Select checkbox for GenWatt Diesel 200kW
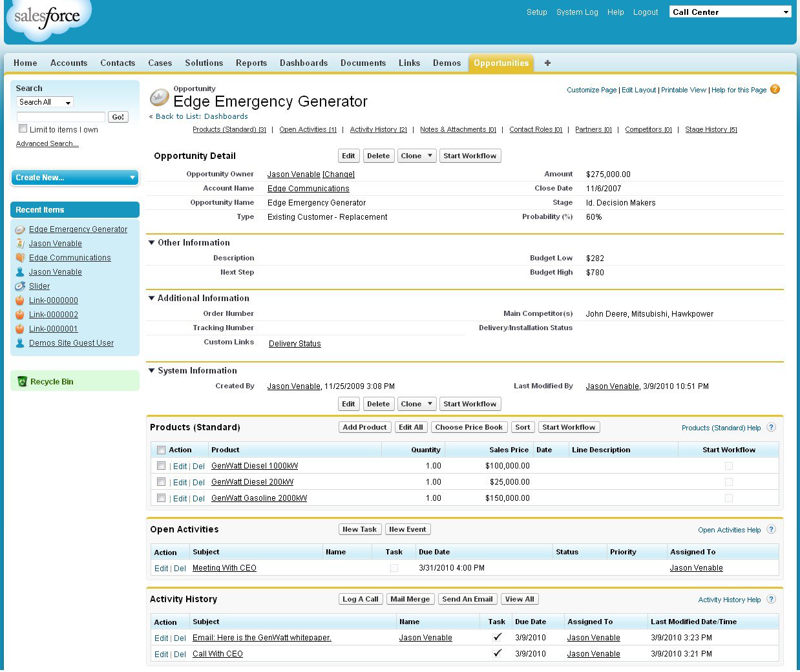Image resolution: width=800 pixels, height=672 pixels. click(x=161, y=481)
